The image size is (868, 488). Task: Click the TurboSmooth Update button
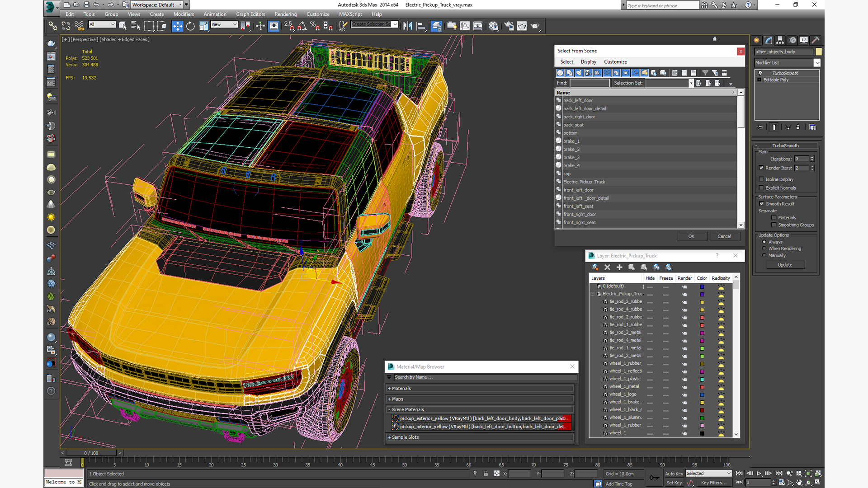point(785,265)
